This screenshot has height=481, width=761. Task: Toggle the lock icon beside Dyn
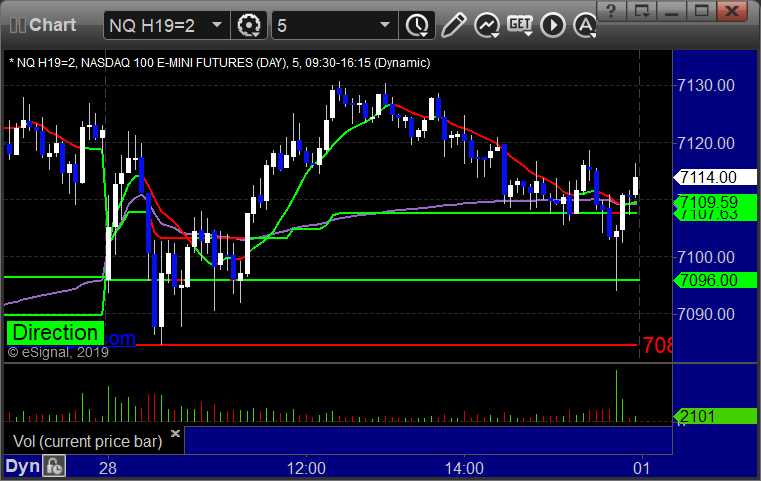coord(54,466)
